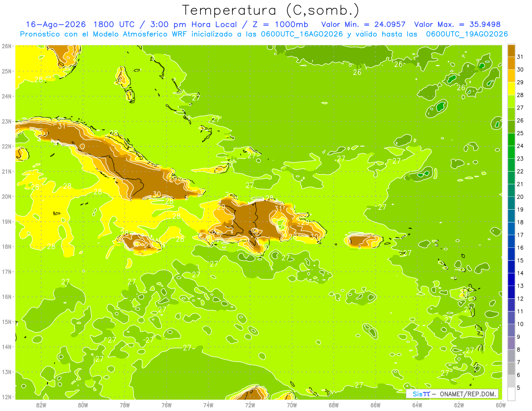The image size is (532, 411).
Task: Select the date text 16-Ago-2026
Action: [x=56, y=24]
